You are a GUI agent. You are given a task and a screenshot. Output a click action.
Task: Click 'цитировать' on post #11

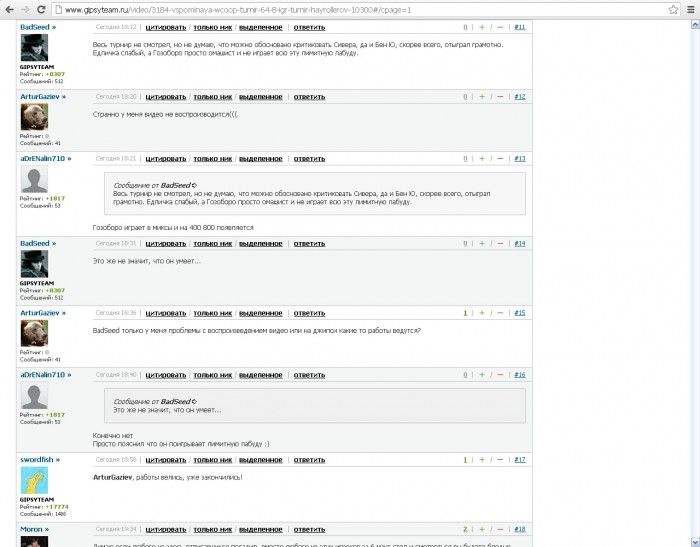pyautogui.click(x=166, y=27)
